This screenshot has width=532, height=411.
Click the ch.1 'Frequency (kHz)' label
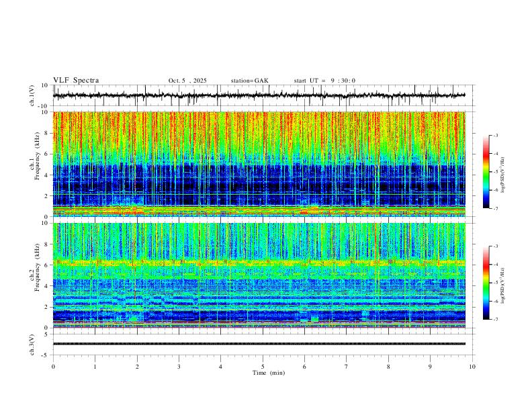pos(38,156)
